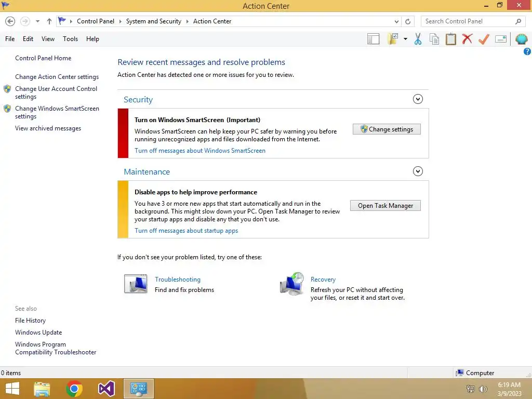Screen dimensions: 532x399
Task: Open the Tools menu
Action: pos(70,39)
